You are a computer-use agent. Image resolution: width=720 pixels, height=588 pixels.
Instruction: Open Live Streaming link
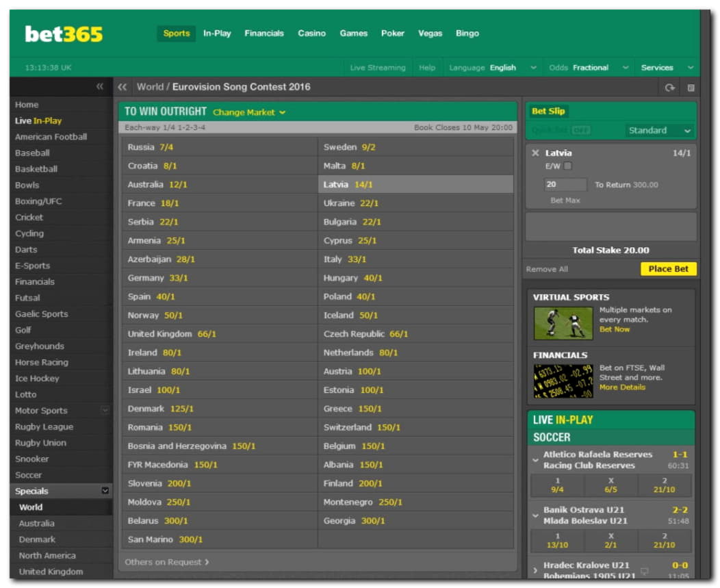(378, 68)
